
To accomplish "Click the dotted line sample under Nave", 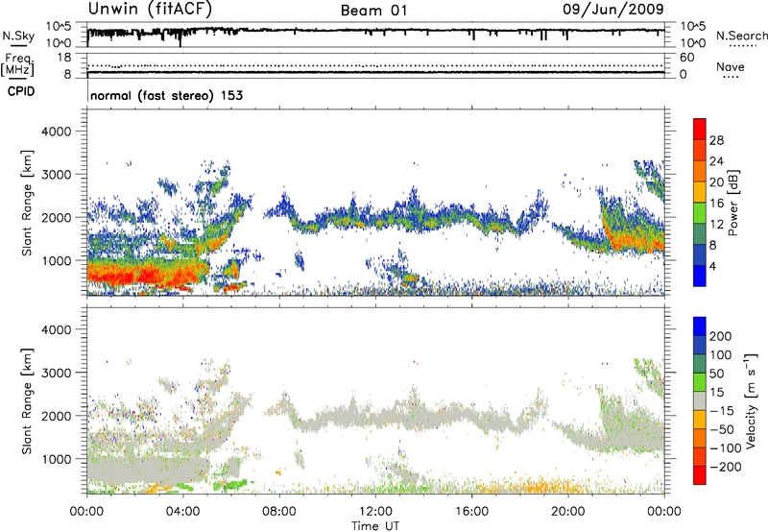I will click(731, 78).
